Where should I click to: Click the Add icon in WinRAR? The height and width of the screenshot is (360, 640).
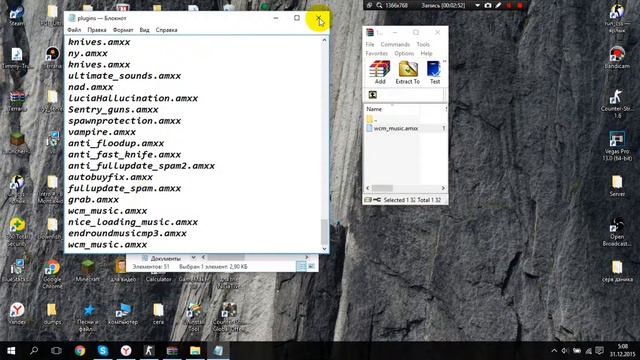click(x=380, y=72)
